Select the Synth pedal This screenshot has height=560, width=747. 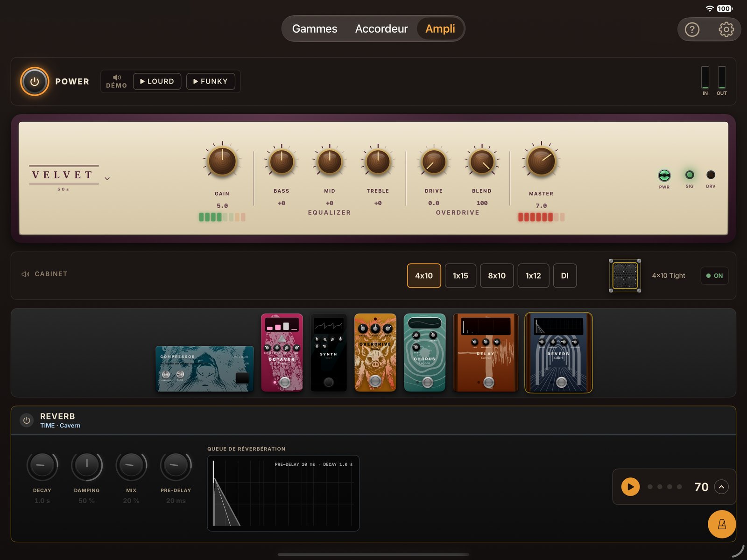click(329, 352)
